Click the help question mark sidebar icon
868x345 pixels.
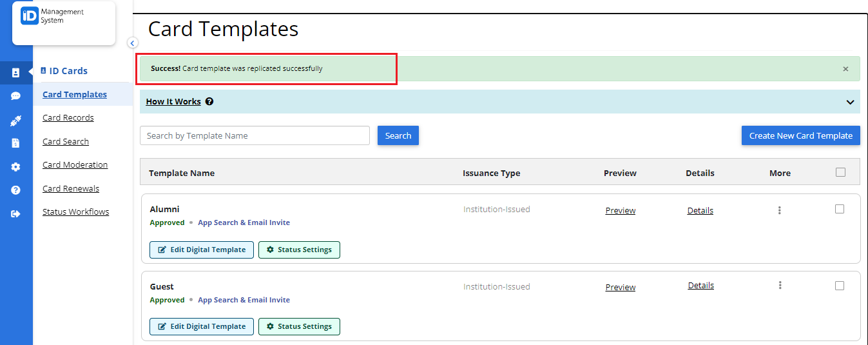(15, 190)
